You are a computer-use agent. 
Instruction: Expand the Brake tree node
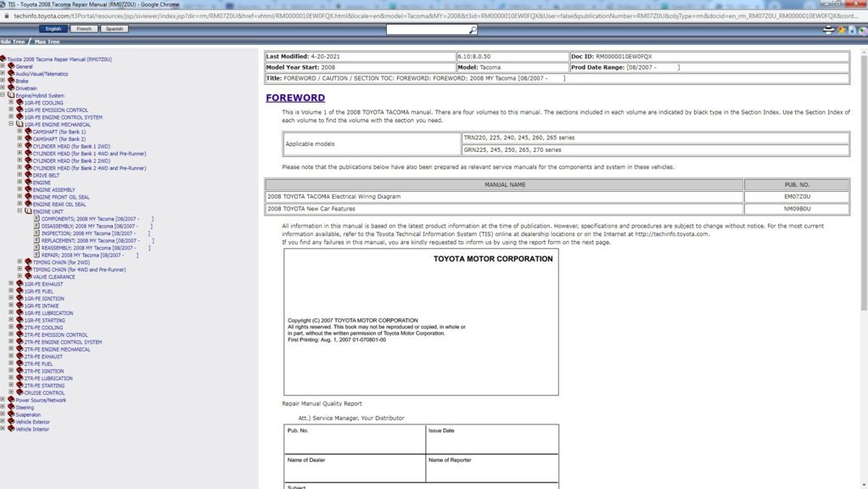[x=3, y=81]
